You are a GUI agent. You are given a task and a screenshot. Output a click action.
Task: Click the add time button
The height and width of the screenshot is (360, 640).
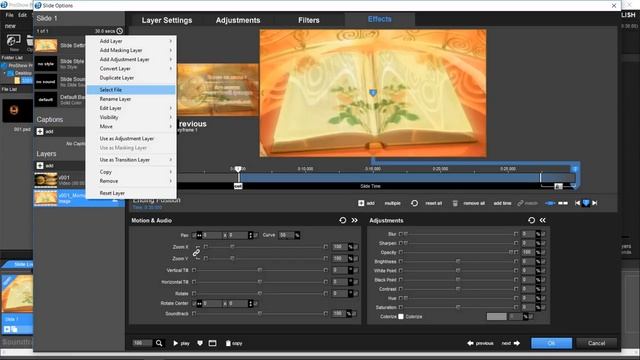click(x=502, y=203)
